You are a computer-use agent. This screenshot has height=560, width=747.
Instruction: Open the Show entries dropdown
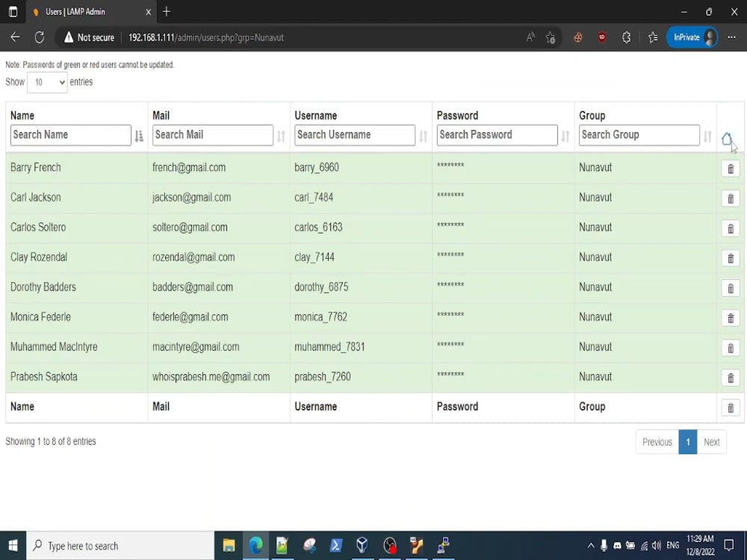(x=46, y=83)
